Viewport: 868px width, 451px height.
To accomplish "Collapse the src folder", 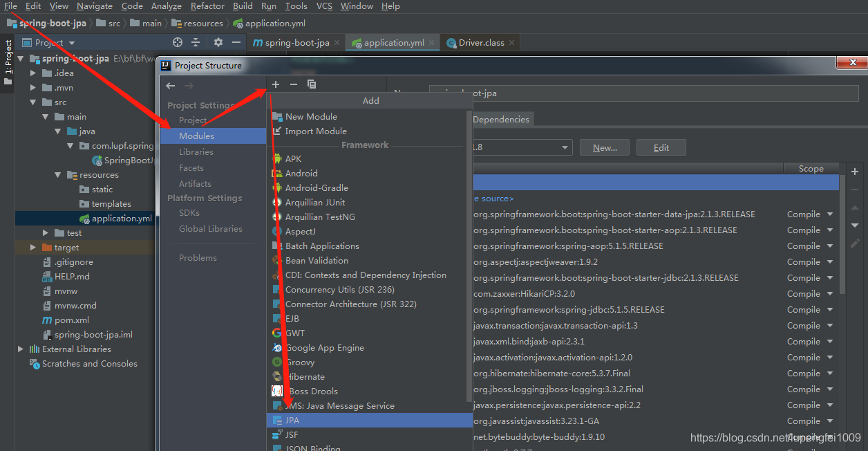I will click(33, 102).
